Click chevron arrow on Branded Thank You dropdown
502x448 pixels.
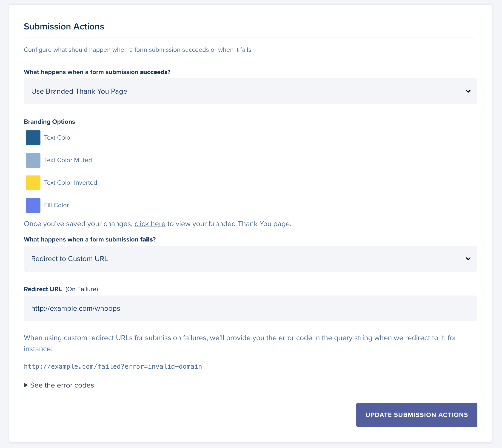tap(468, 91)
